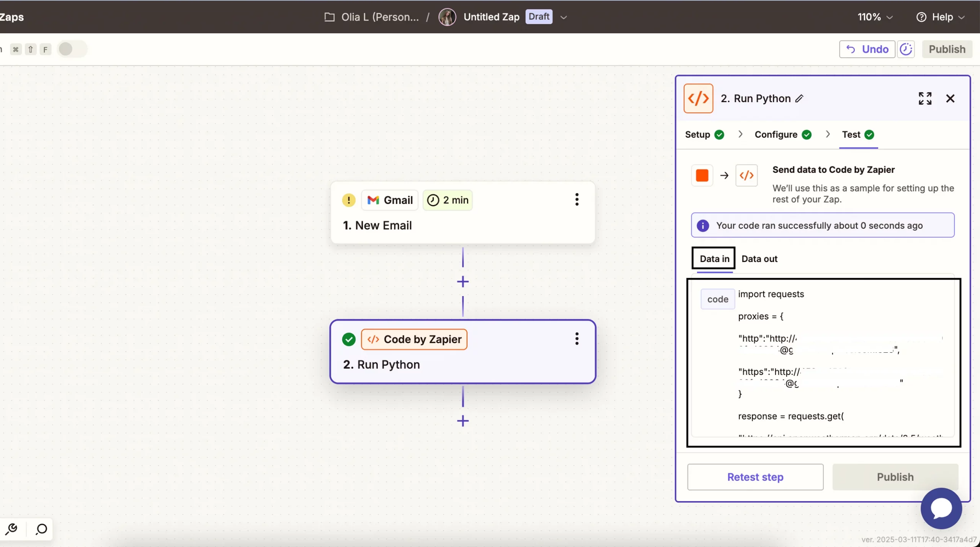Select the Test tab
The width and height of the screenshot is (980, 547).
(858, 134)
